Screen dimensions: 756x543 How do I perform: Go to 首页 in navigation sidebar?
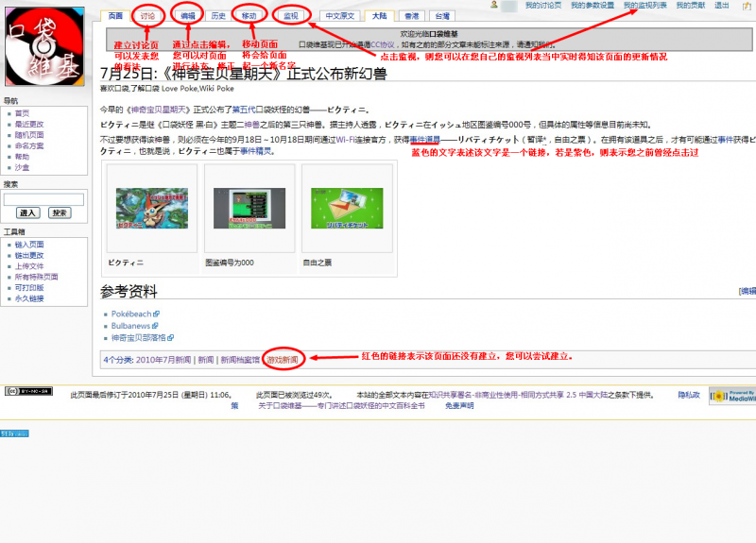(x=22, y=113)
